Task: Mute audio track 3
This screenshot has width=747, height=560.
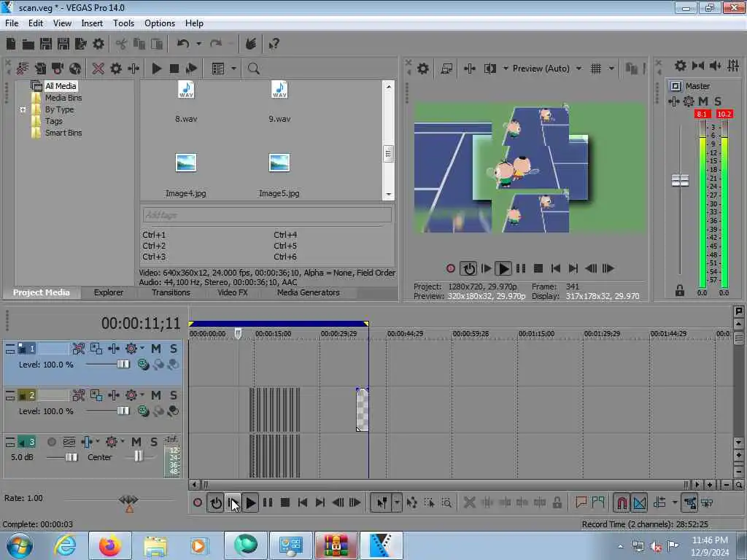Action: pos(136,442)
